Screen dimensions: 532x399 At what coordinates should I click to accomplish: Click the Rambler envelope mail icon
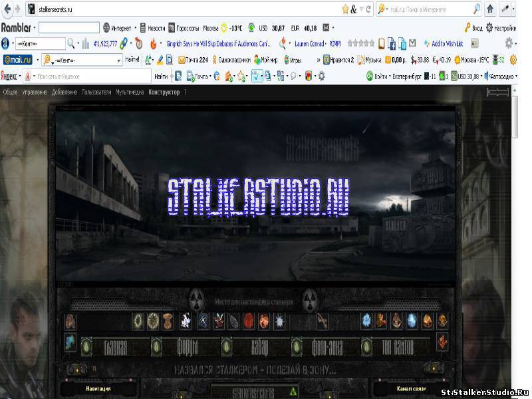[326, 27]
